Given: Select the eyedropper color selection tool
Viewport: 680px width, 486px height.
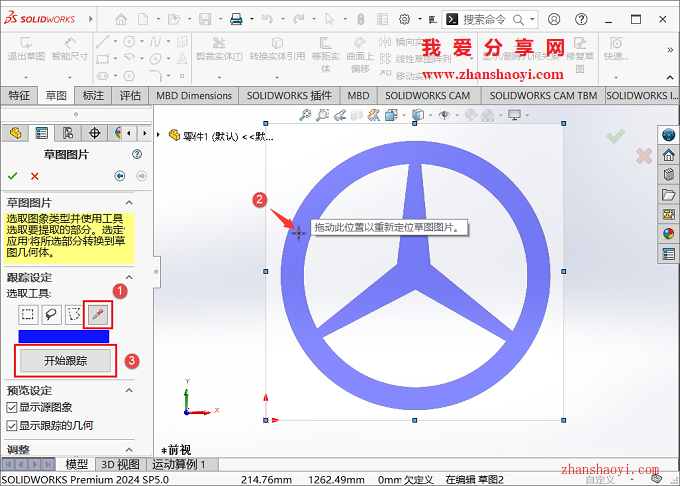Looking at the screenshot, I should [98, 314].
